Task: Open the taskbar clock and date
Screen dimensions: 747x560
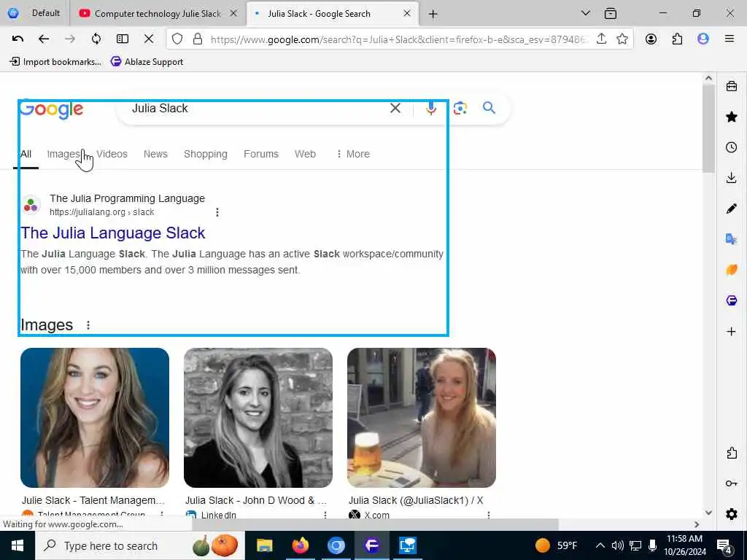Action: pyautogui.click(x=684, y=545)
